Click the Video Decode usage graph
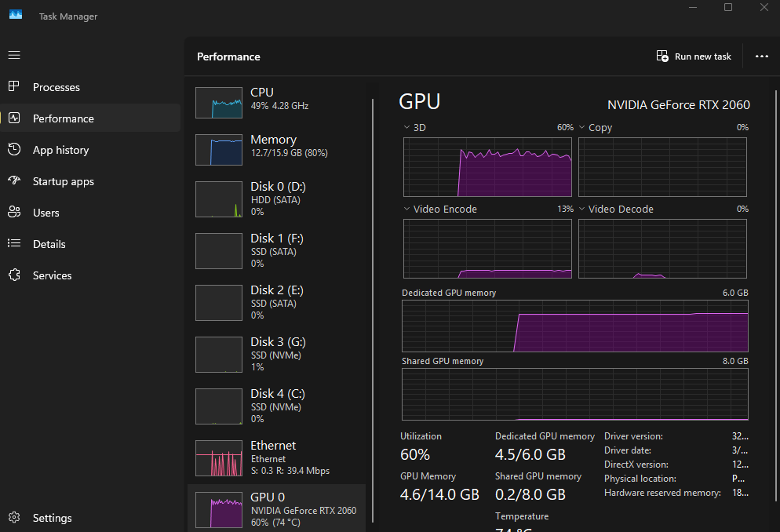The image size is (780, 532). pos(662,249)
